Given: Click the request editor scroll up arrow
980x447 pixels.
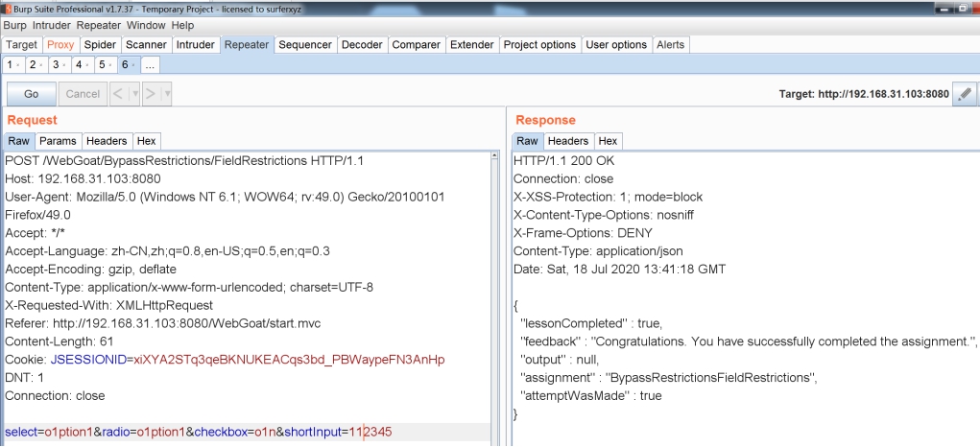Looking at the screenshot, I should coord(495,155).
